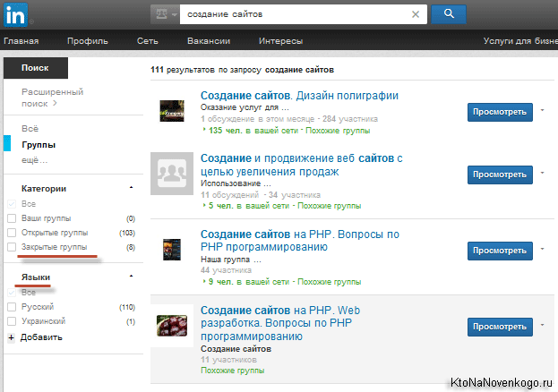558x392 pixels.
Task: Click 9 чел. в вашей сети link
Action: coord(249,282)
